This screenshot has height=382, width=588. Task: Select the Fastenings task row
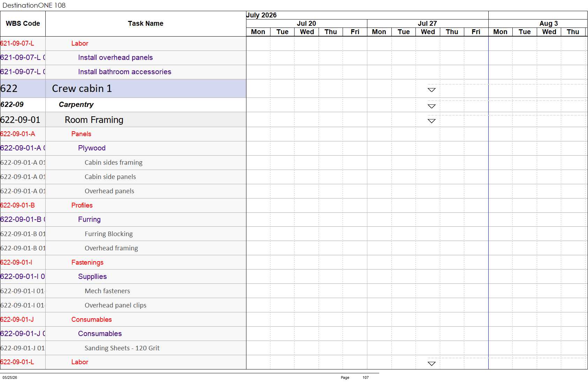coord(123,263)
